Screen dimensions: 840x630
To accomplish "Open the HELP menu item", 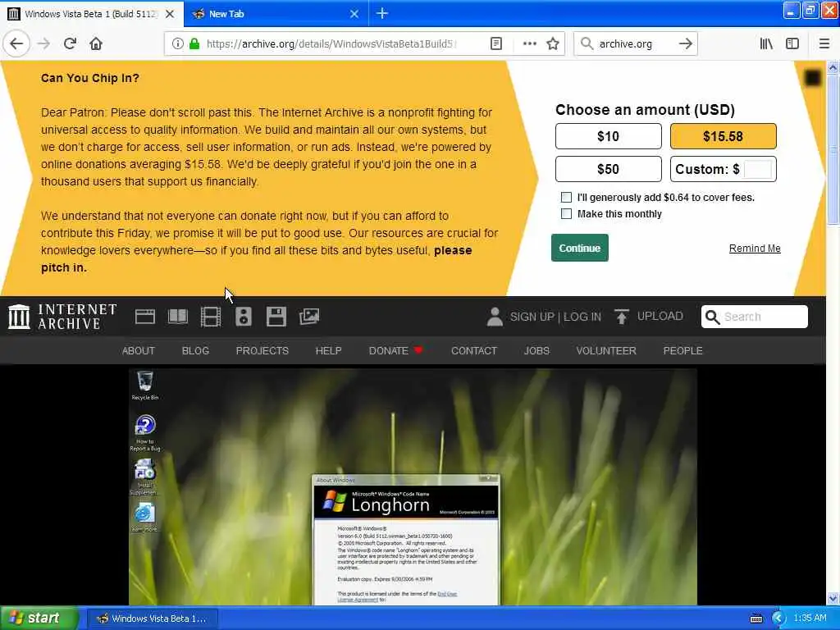I will [x=328, y=351].
